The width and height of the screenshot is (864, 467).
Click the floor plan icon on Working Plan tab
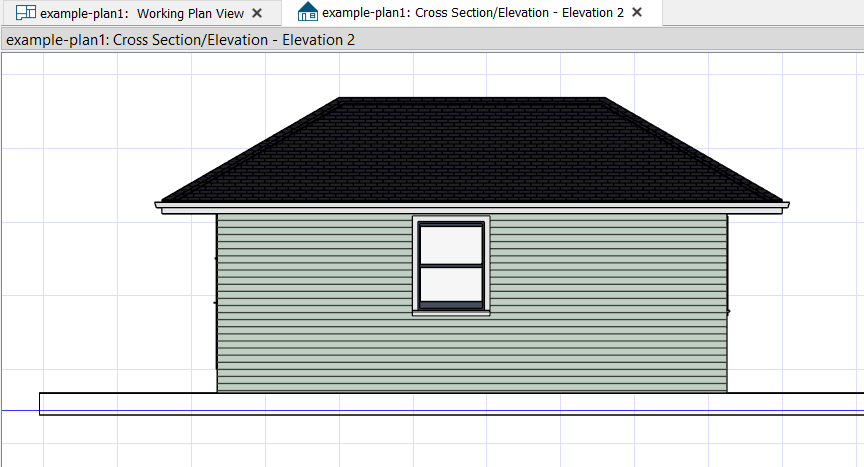click(x=25, y=13)
